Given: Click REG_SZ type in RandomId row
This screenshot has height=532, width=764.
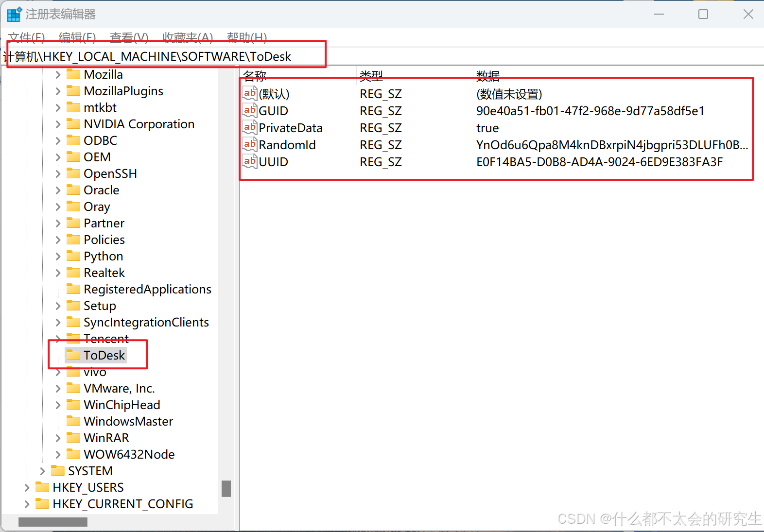Looking at the screenshot, I should coord(381,145).
